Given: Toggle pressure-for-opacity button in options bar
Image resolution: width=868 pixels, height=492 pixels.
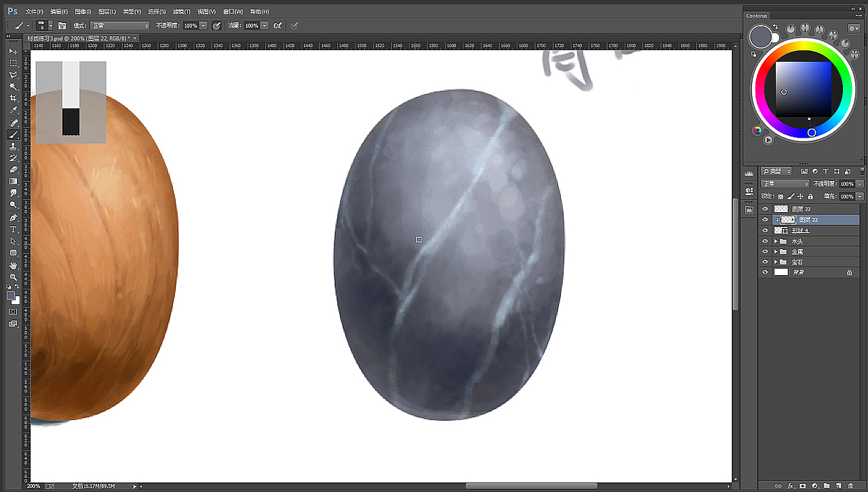Looking at the screenshot, I should (216, 26).
